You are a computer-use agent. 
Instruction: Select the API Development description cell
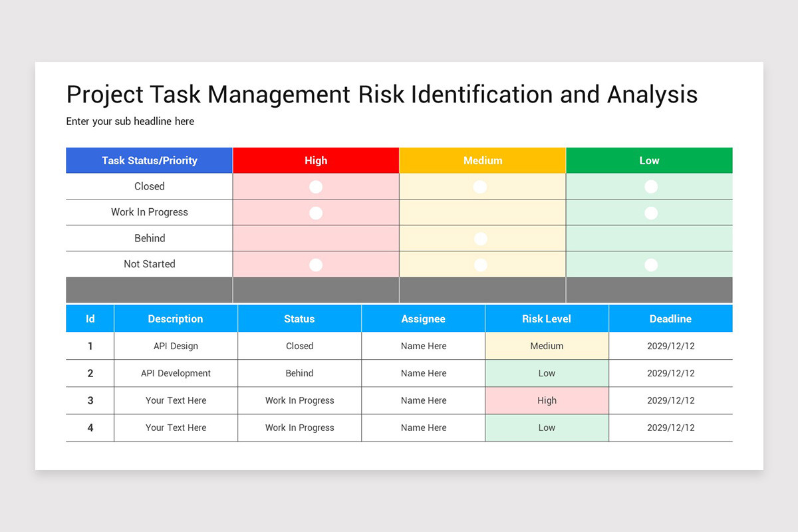tap(175, 373)
